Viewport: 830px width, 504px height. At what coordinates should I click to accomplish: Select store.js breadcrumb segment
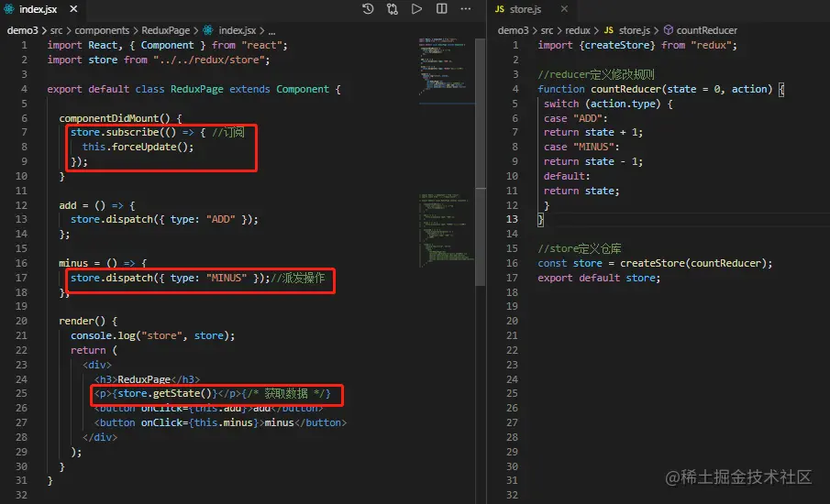point(634,30)
